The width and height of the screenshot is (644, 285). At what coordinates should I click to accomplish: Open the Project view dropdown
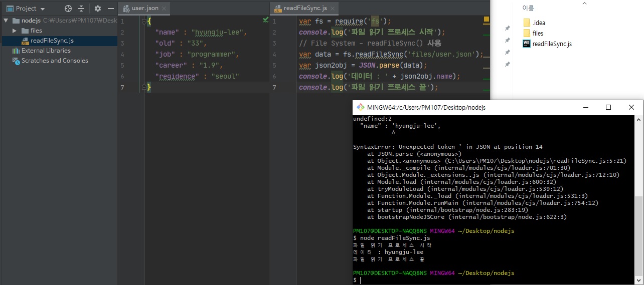click(x=42, y=9)
